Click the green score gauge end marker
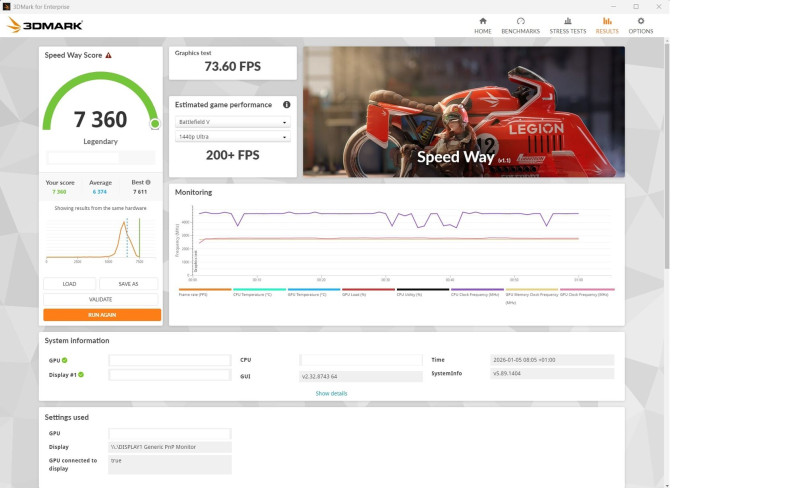 coord(155,124)
